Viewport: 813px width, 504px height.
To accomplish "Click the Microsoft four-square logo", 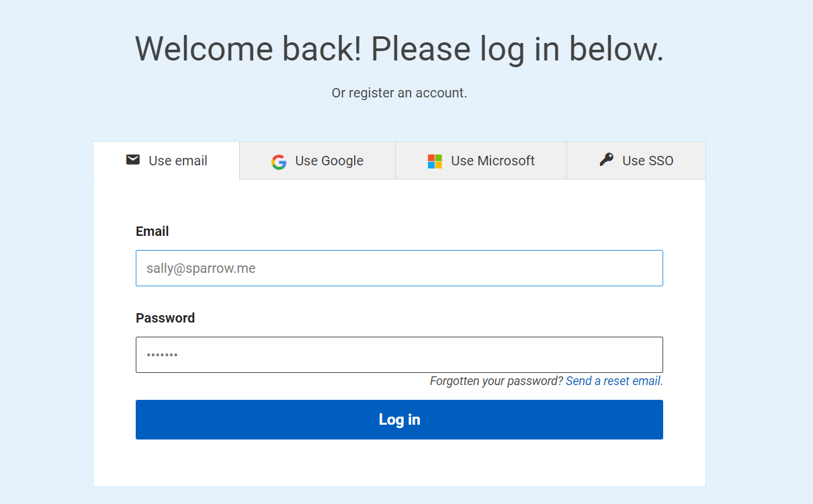I will coord(435,161).
